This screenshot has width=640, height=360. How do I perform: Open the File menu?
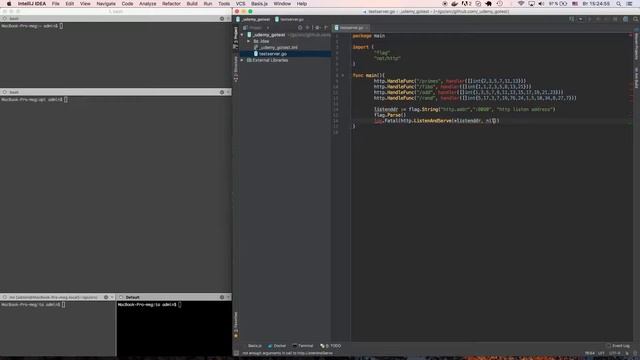tap(56, 4)
